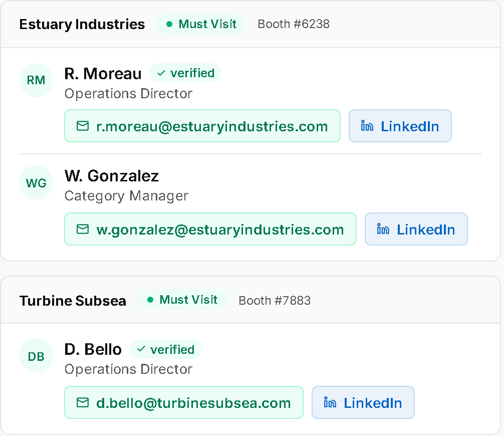This screenshot has width=504, height=436.
Task: Open email w.gonzalez@estuaryindustries.com
Action: coord(210,229)
